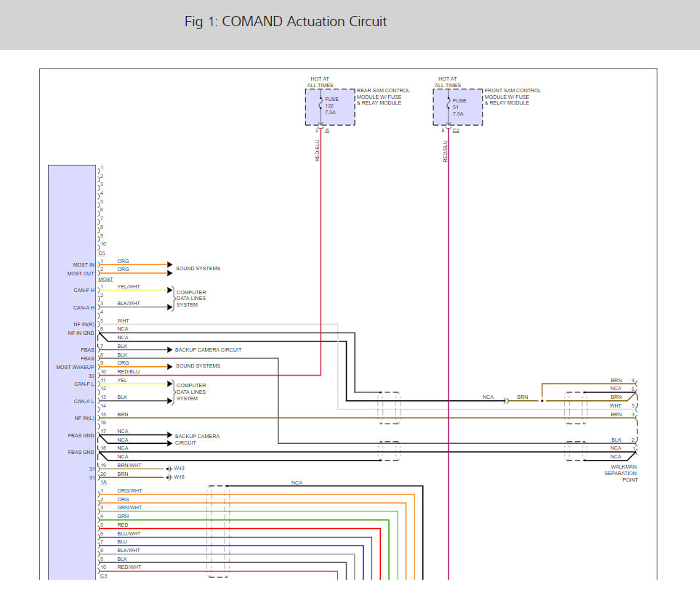700x595 pixels.
Task: Click the GRN/WHT wire label
Action: 129,508
